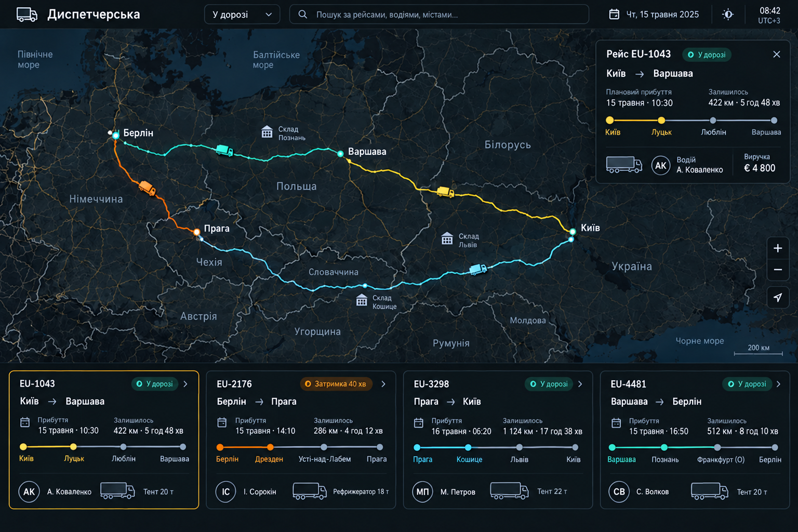798x532 pixels.
Task: Select the yellow truck on Kyiv–Warsaw route
Action: click(445, 192)
